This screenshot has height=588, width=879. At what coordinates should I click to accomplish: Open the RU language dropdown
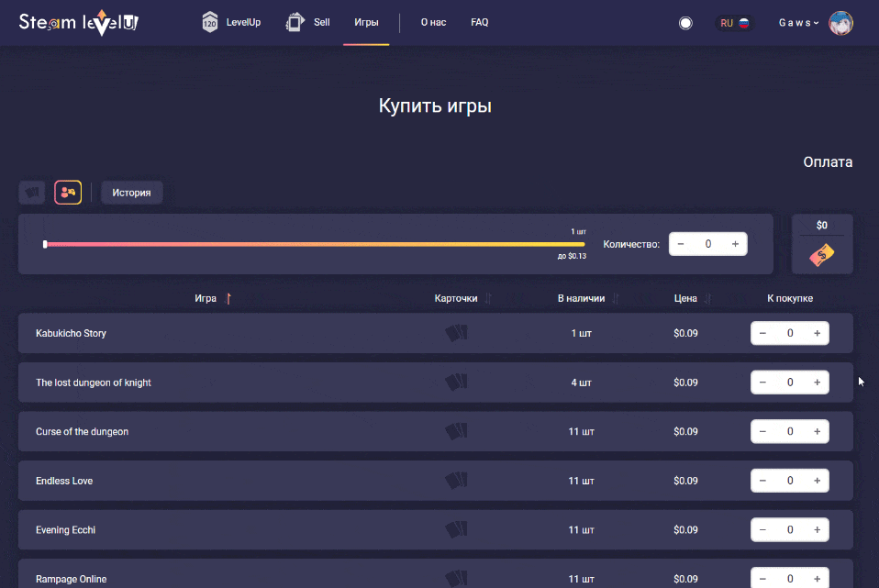(734, 22)
